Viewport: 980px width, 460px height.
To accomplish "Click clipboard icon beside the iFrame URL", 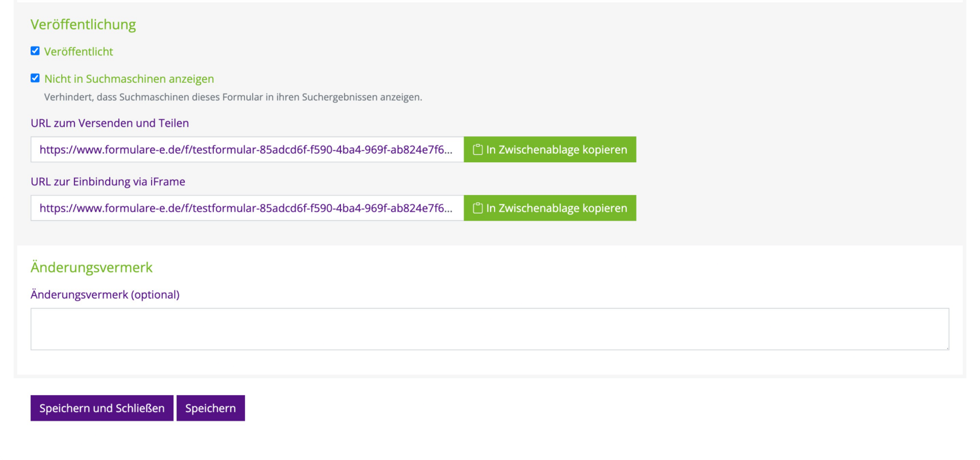I will [477, 208].
